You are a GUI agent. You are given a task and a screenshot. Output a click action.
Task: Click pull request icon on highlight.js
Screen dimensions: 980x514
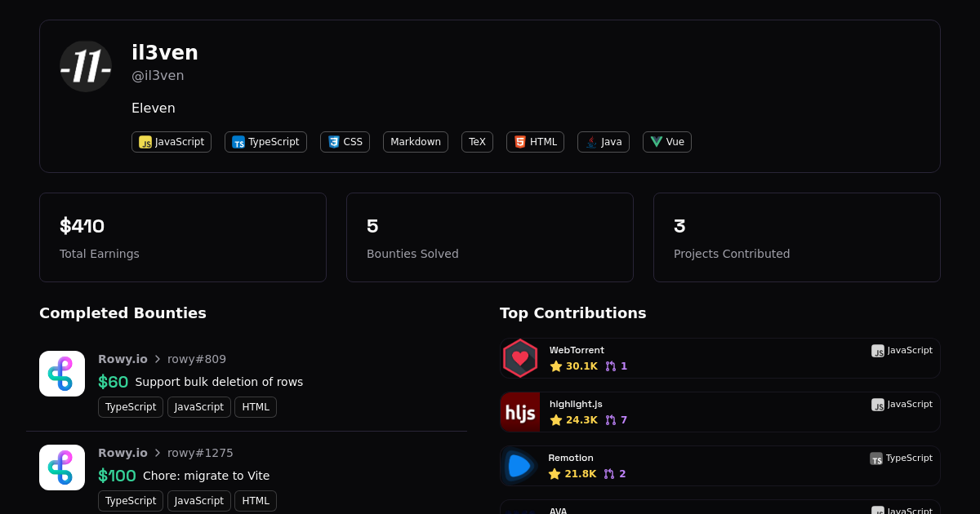click(x=611, y=420)
